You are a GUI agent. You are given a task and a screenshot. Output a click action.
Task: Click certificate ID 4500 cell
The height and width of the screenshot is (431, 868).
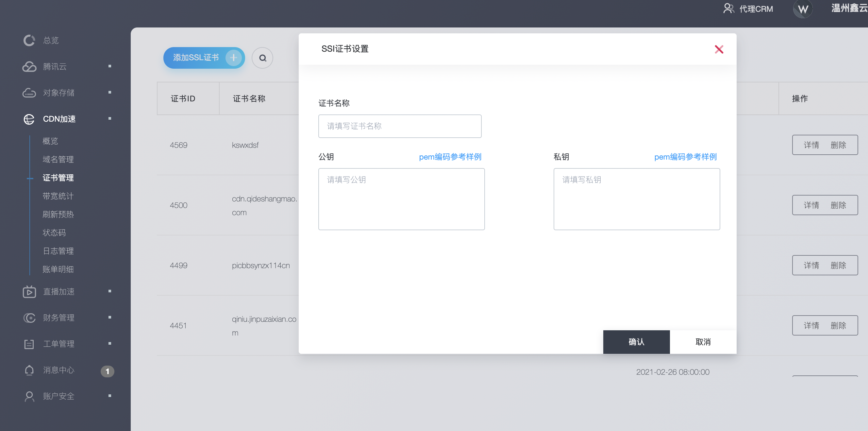(178, 205)
